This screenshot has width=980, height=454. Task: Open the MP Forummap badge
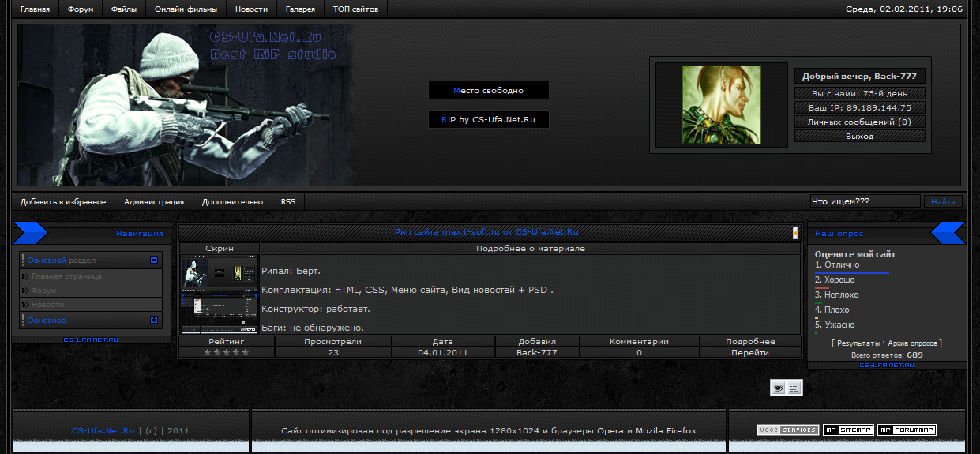907,430
